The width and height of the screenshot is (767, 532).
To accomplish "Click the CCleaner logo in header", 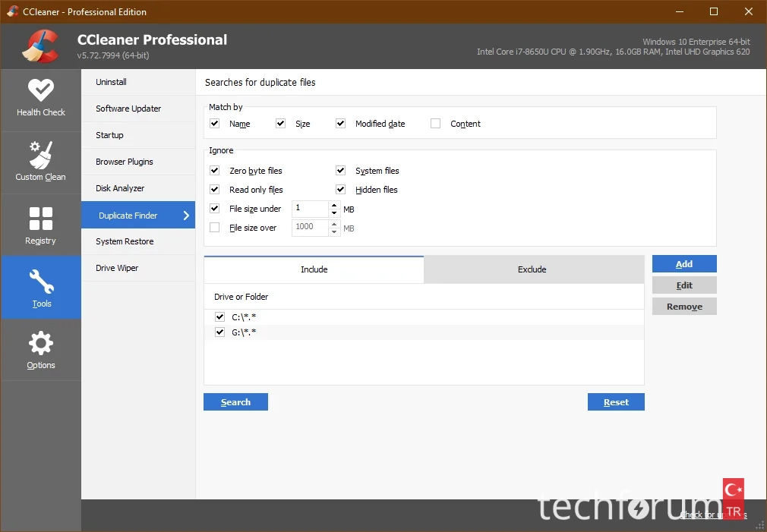I will pyautogui.click(x=40, y=46).
